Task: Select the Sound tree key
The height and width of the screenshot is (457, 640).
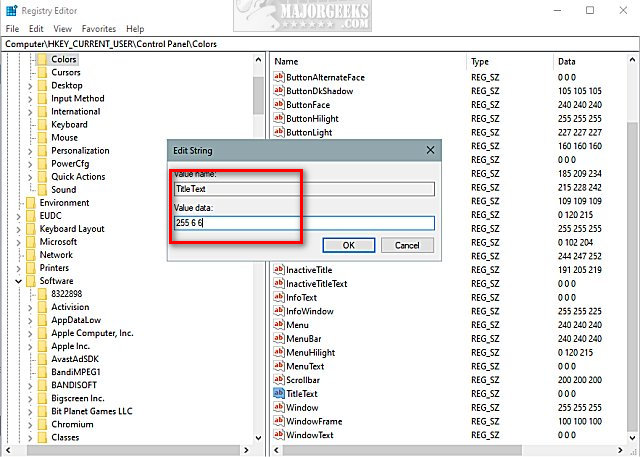Action: click(x=64, y=190)
